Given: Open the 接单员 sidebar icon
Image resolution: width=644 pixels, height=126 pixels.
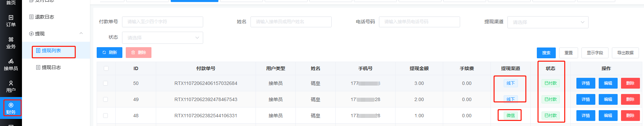Looking at the screenshot, I should click(11, 65).
